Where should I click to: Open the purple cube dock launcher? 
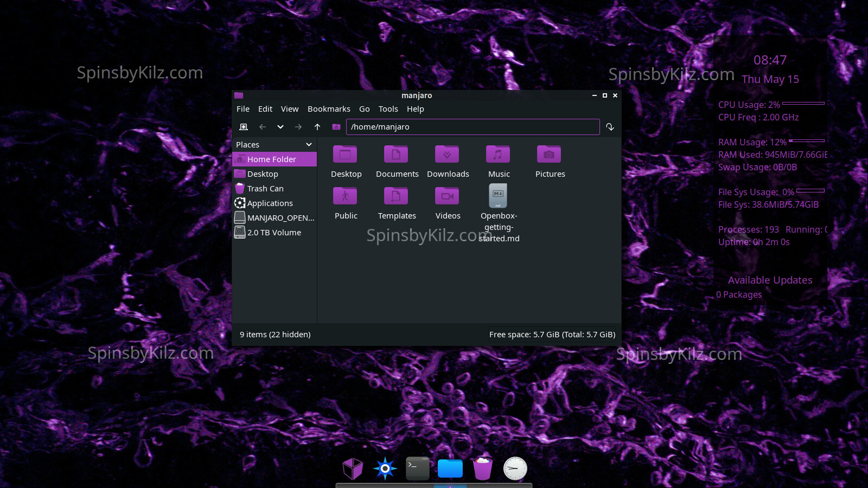coord(353,468)
